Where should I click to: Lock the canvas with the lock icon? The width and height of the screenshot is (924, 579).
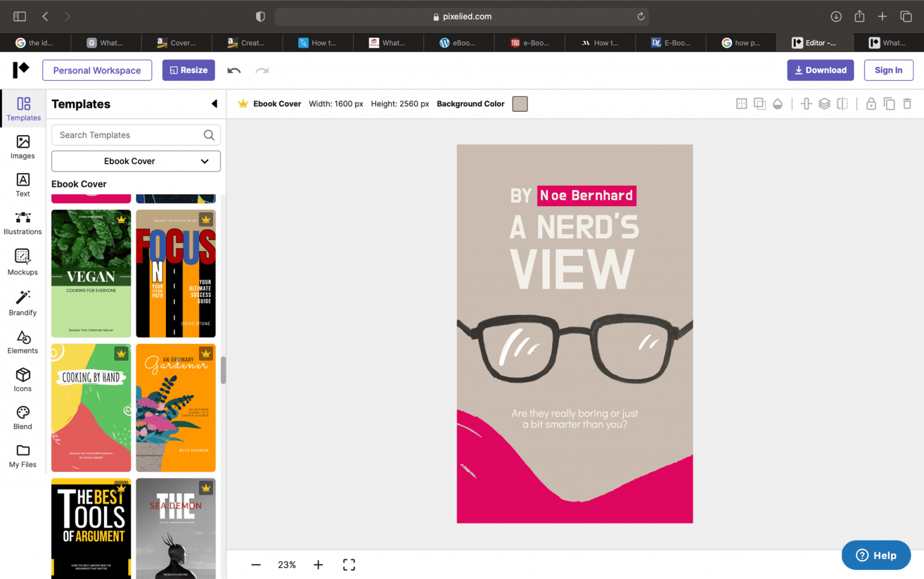click(871, 103)
